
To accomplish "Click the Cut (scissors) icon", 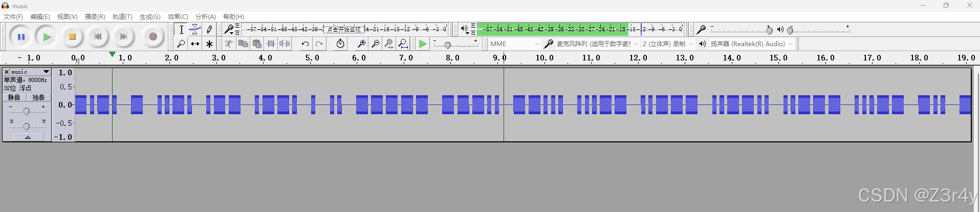I will tap(229, 44).
